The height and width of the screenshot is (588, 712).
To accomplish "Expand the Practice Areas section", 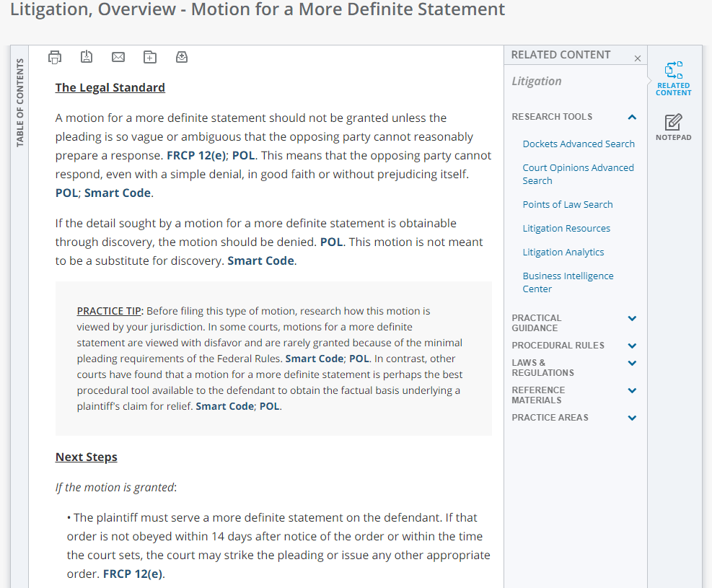I will tap(632, 418).
